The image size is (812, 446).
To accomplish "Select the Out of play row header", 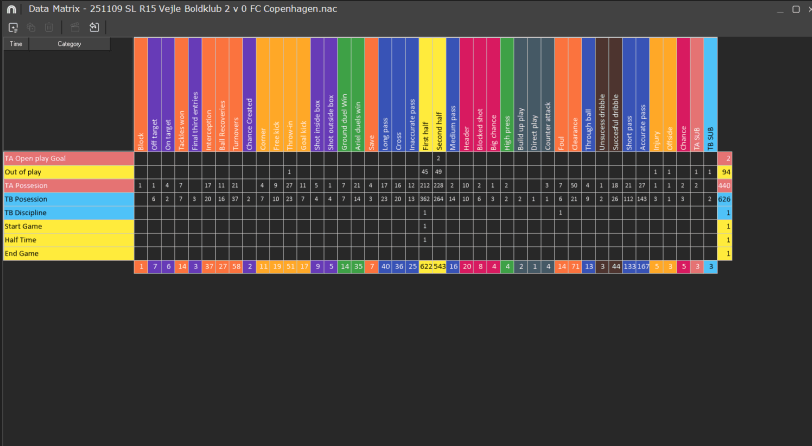I will coord(69,172).
